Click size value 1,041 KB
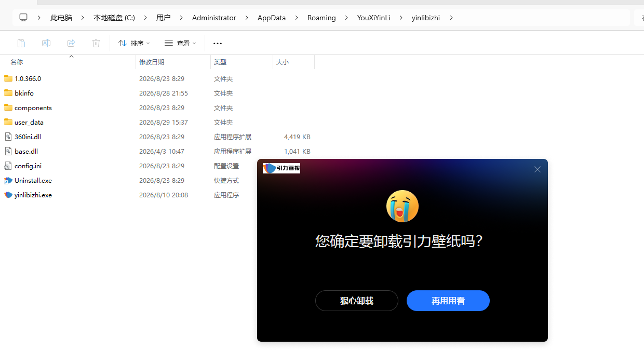The height and width of the screenshot is (363, 644). pos(297,151)
